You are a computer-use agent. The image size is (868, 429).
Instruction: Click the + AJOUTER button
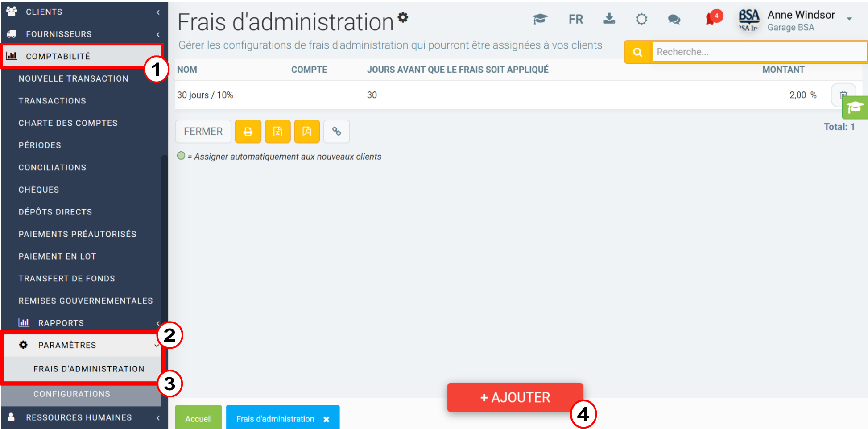coord(515,397)
